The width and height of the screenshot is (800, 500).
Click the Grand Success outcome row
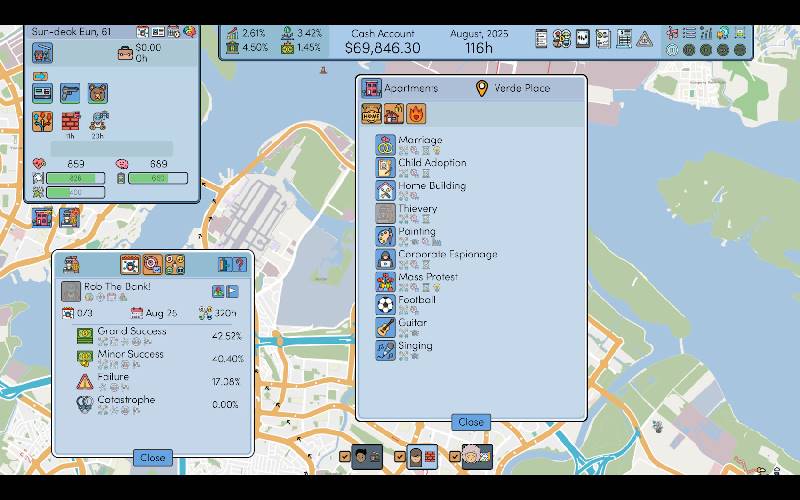click(131, 331)
